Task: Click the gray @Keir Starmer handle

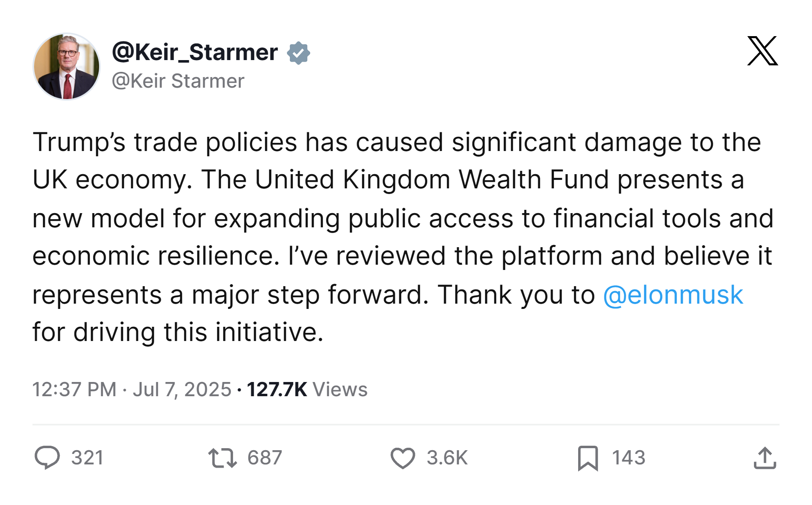Action: pyautogui.click(x=178, y=81)
